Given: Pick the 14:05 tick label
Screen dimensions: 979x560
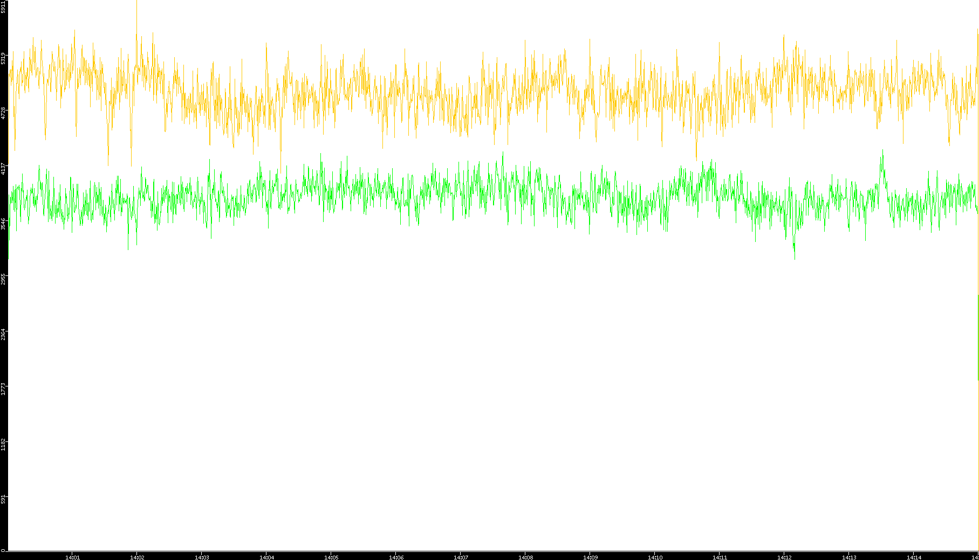Looking at the screenshot, I should [x=331, y=557].
